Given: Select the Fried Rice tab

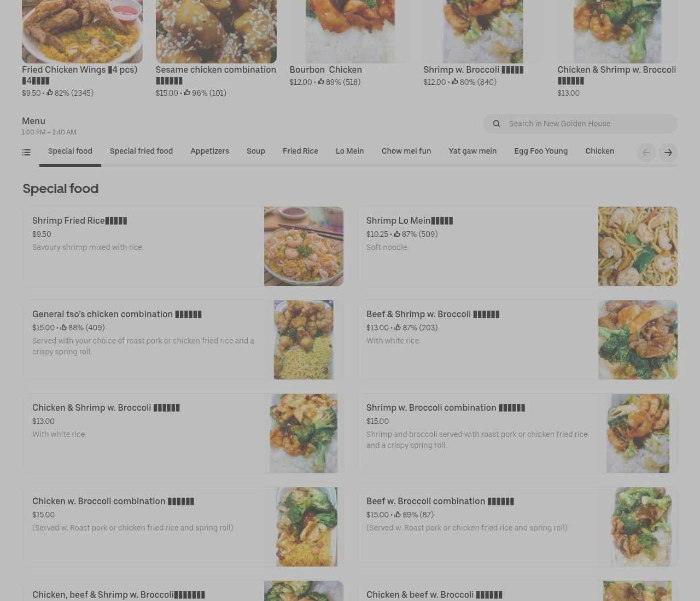Looking at the screenshot, I should point(300,151).
